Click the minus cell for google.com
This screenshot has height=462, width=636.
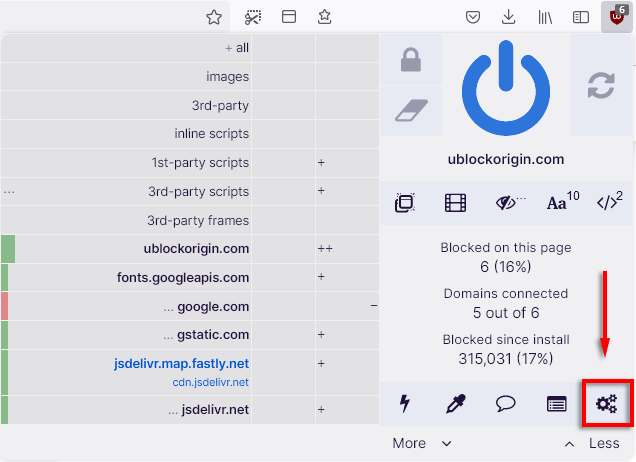click(x=347, y=306)
